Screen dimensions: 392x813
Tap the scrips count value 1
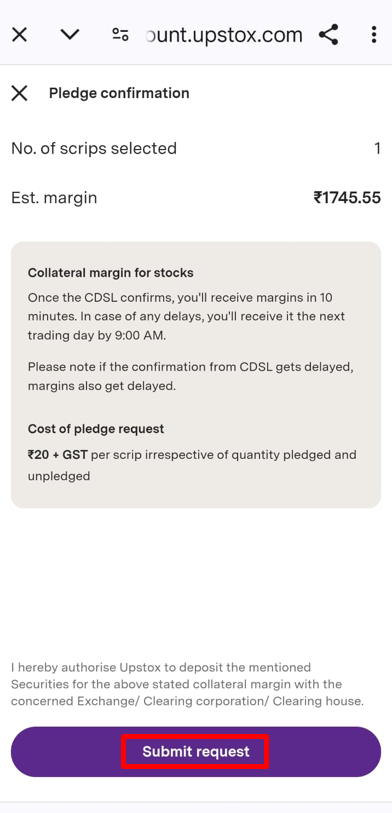[377, 149]
